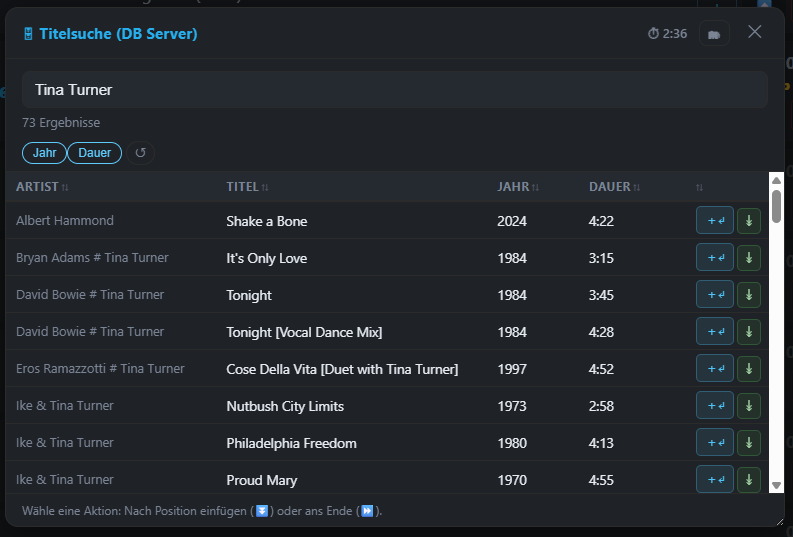The image size is (793, 537).
Task: Append Philadelphia Freedom to end
Action: coord(749,442)
